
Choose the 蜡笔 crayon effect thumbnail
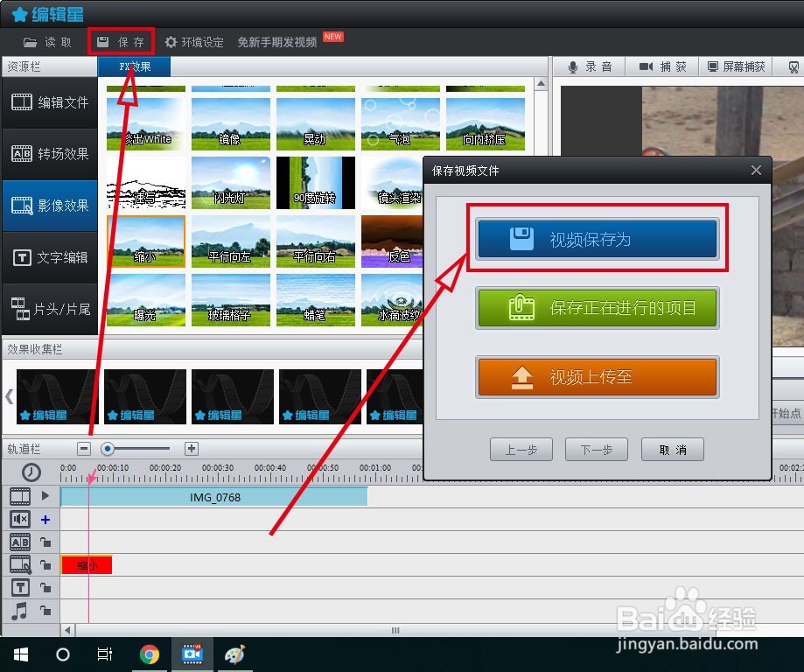pyautogui.click(x=316, y=300)
